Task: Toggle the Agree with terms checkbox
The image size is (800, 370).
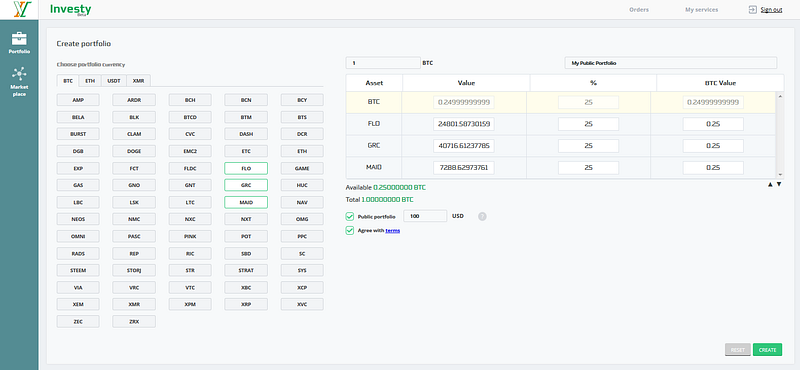Action: pyautogui.click(x=349, y=231)
